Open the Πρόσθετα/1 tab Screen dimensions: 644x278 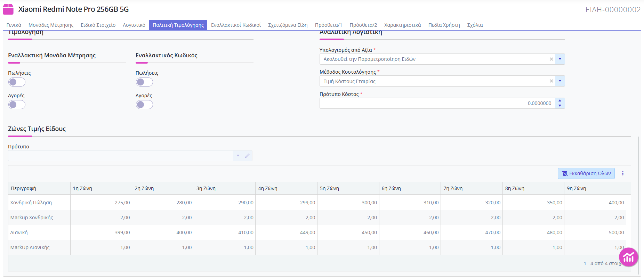[x=329, y=25]
